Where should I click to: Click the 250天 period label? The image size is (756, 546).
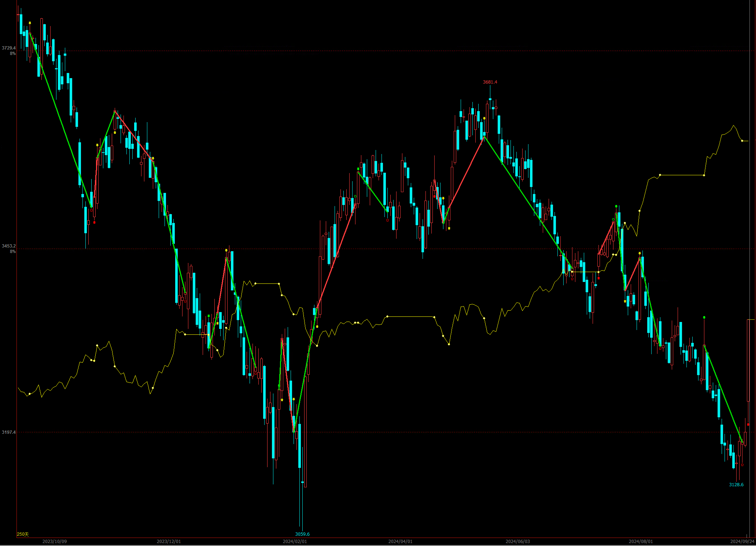click(x=23, y=534)
